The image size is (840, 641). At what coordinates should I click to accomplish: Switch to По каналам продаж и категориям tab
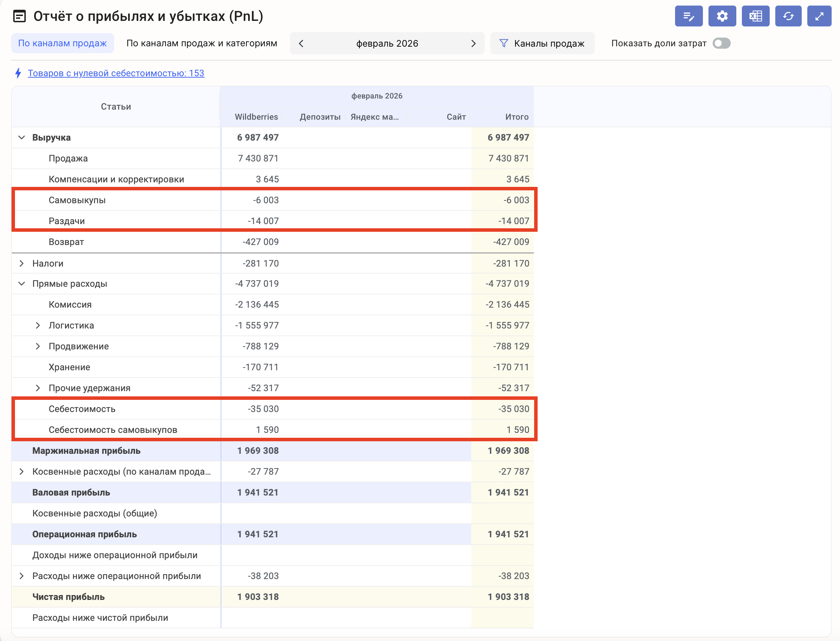[201, 43]
